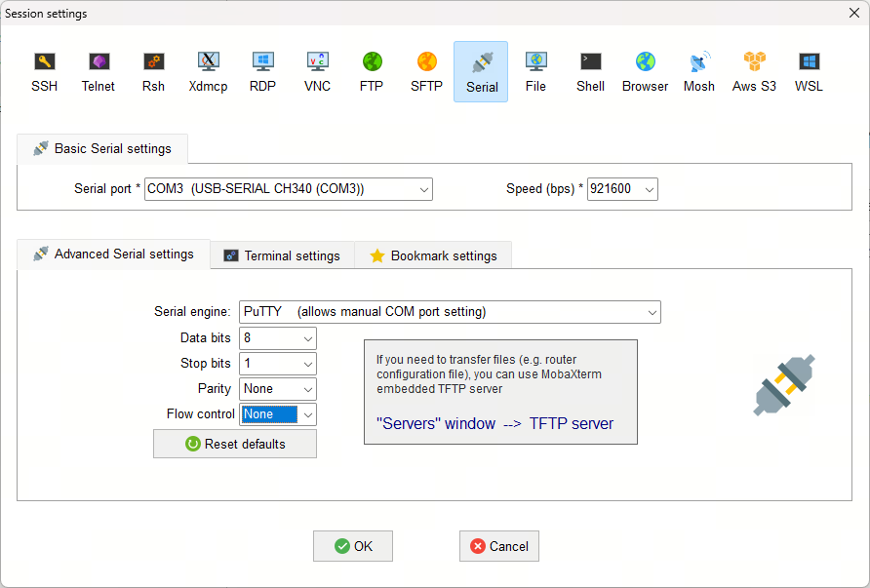Open the VNC session type
This screenshot has width=870, height=588.
(317, 71)
